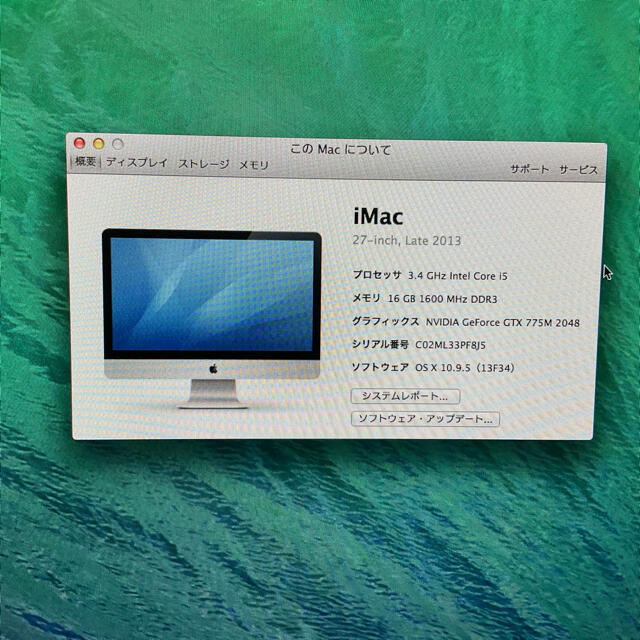
Task: Open the サービス link
Action: tap(578, 170)
